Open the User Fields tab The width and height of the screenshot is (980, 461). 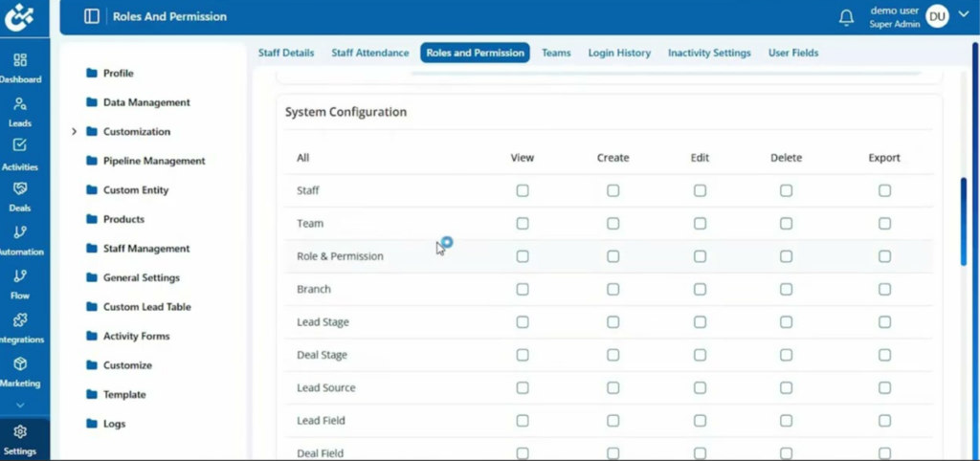[793, 54]
